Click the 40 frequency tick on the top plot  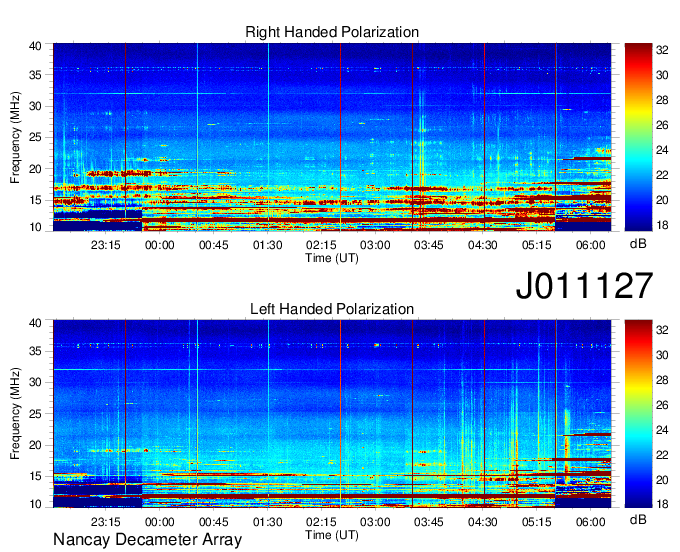pos(35,46)
